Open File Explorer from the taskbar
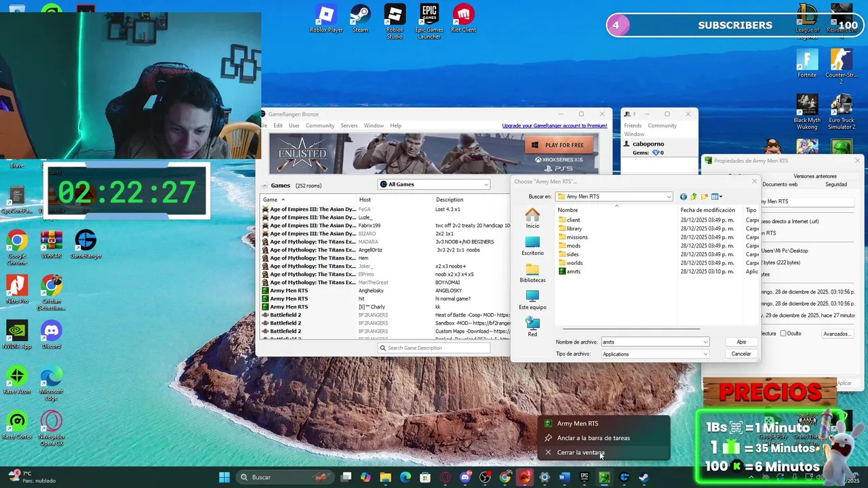Image resolution: width=868 pixels, height=488 pixels. (385, 477)
